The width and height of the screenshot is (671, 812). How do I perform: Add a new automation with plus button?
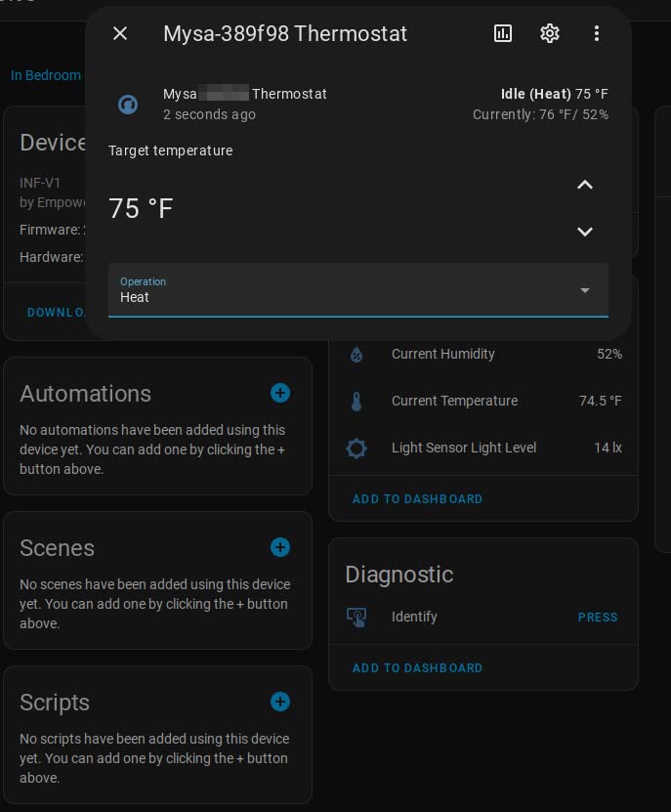(280, 393)
